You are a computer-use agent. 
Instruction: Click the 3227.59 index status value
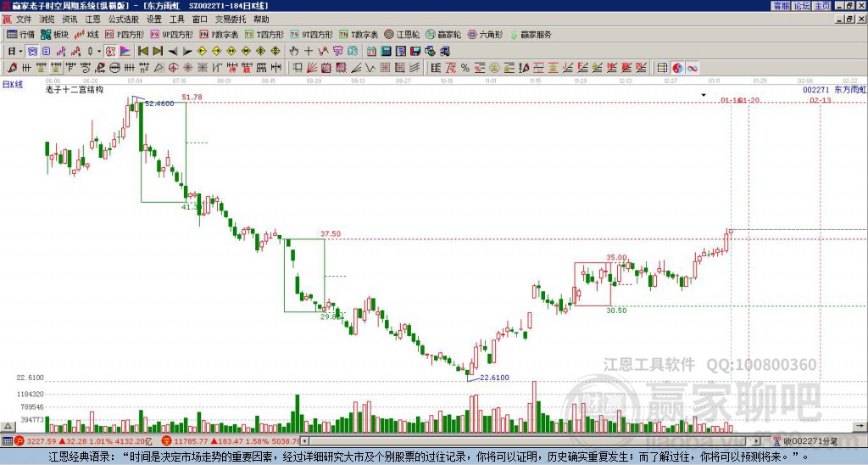click(x=41, y=441)
